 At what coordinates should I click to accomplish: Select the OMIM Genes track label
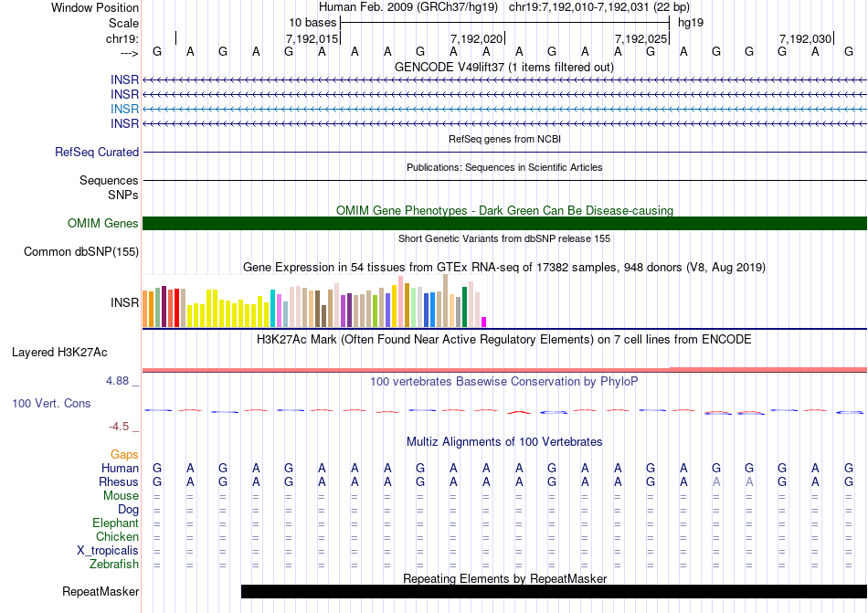pyautogui.click(x=103, y=224)
